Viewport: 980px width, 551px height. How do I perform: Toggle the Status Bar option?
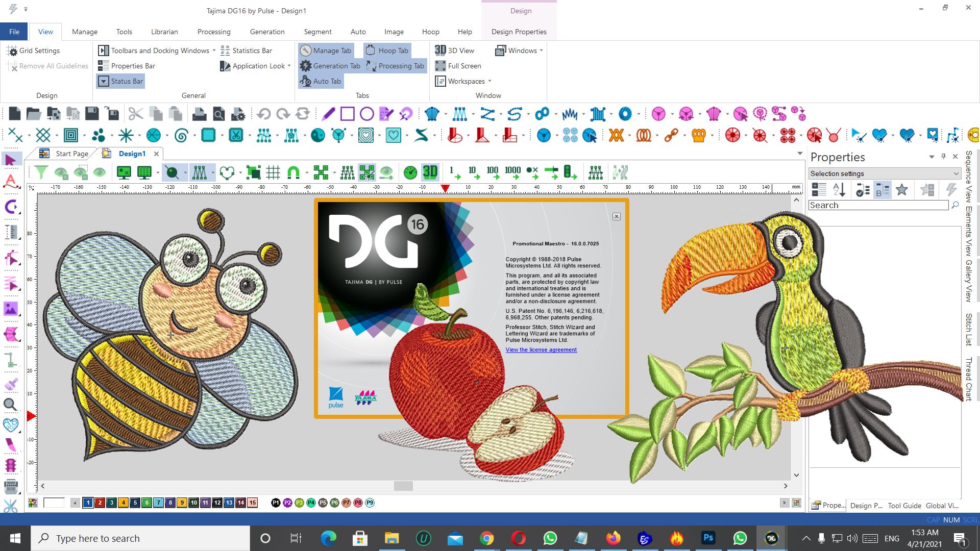click(x=121, y=81)
